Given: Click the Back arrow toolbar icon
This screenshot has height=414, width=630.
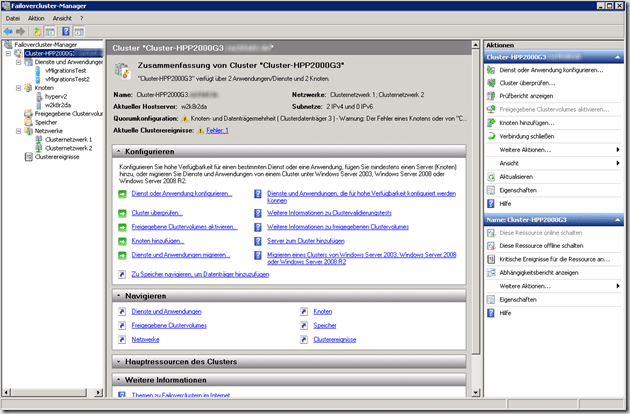Looking at the screenshot, I should 8,31.
